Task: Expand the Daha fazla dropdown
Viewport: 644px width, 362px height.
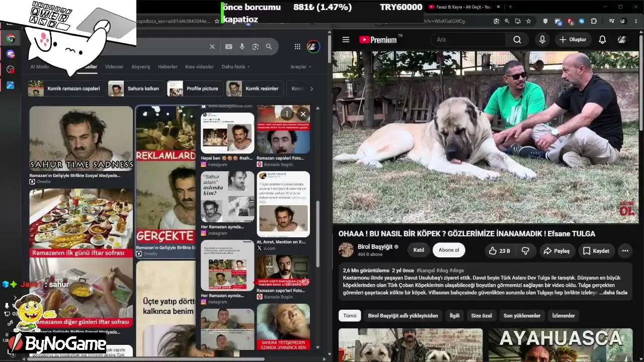Action: pyautogui.click(x=235, y=67)
